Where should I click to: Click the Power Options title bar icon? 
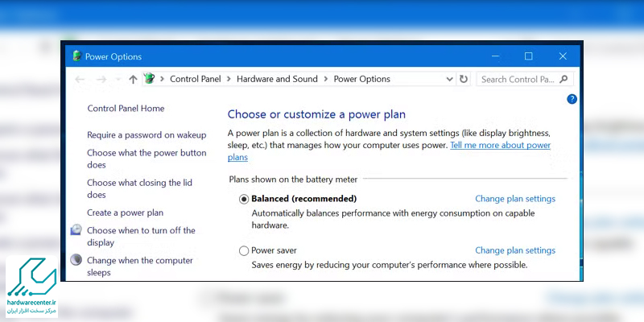[x=76, y=56]
